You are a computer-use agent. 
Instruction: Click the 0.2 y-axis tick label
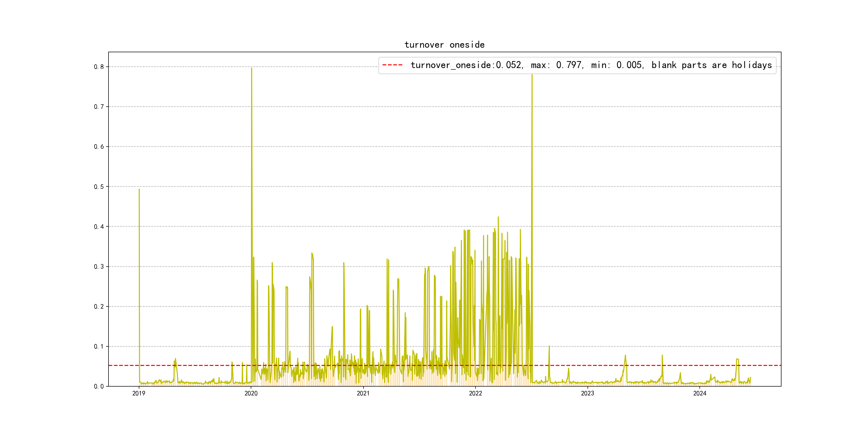(99, 306)
